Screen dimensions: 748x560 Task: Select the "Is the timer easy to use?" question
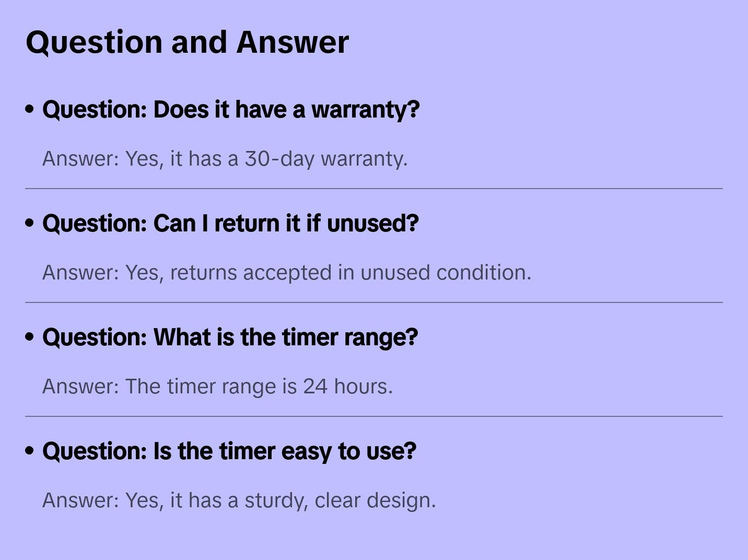tap(229, 451)
